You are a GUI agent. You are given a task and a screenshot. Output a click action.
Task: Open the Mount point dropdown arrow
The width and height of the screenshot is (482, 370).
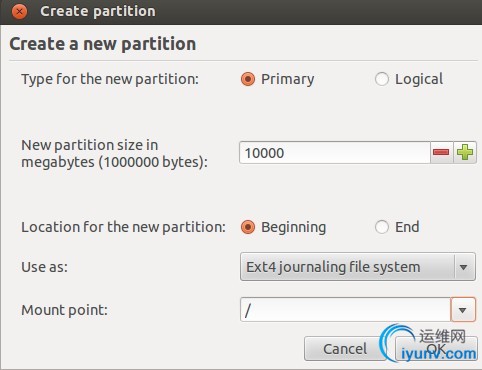[463, 310]
